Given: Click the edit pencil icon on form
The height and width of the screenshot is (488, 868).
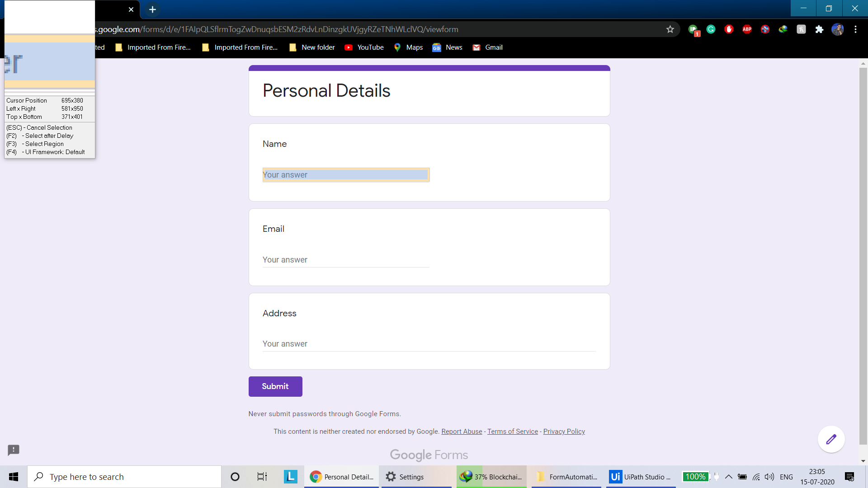Looking at the screenshot, I should (x=831, y=439).
